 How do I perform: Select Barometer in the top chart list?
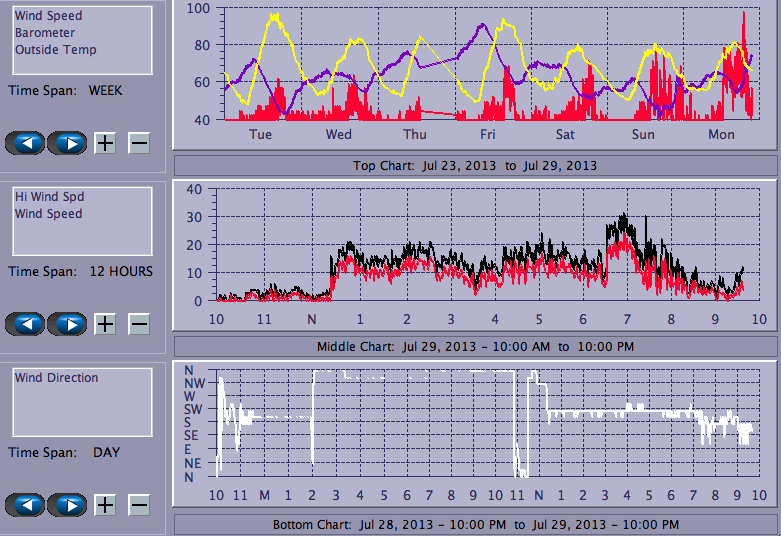click(43, 33)
